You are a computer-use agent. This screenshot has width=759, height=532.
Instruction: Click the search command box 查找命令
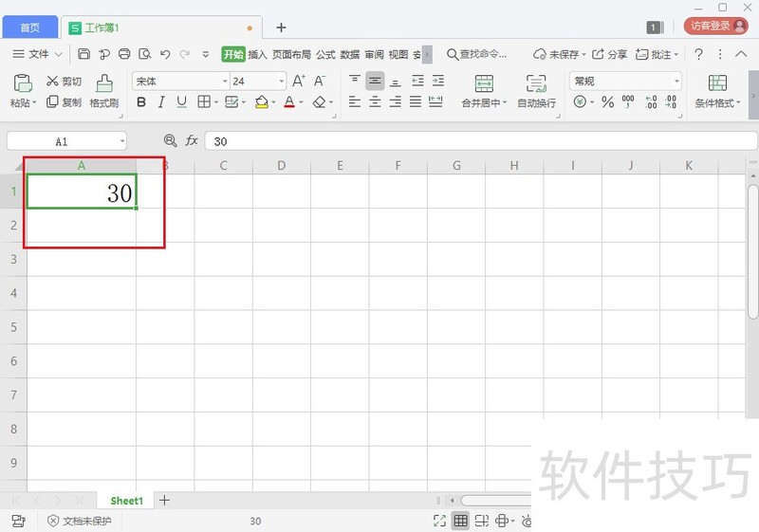coord(477,54)
